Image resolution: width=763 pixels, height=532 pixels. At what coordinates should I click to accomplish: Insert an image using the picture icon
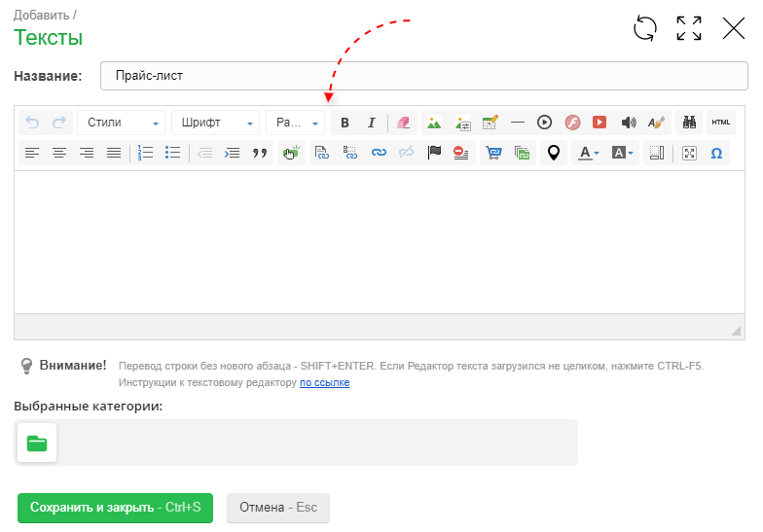click(434, 123)
